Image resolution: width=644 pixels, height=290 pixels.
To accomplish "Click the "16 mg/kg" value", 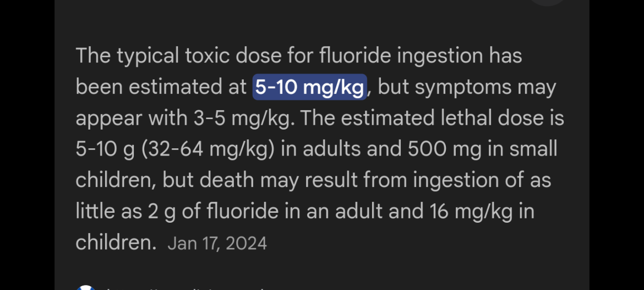I will pyautogui.click(x=471, y=212).
